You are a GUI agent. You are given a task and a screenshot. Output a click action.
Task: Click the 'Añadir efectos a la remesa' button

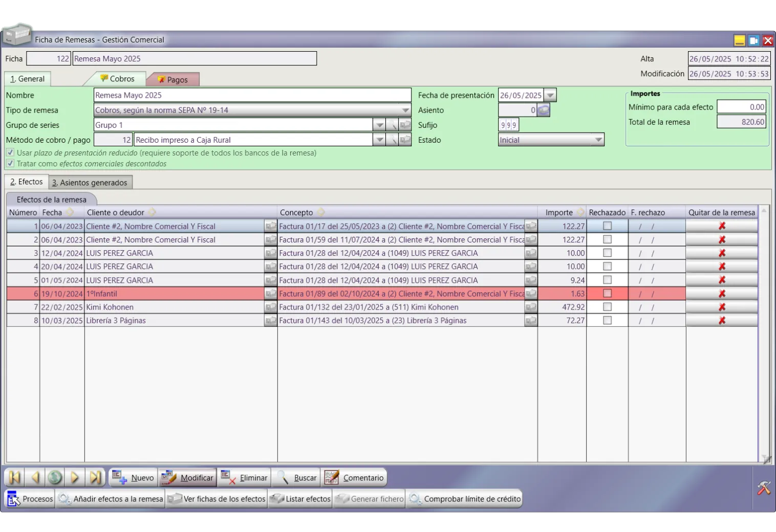(111, 499)
